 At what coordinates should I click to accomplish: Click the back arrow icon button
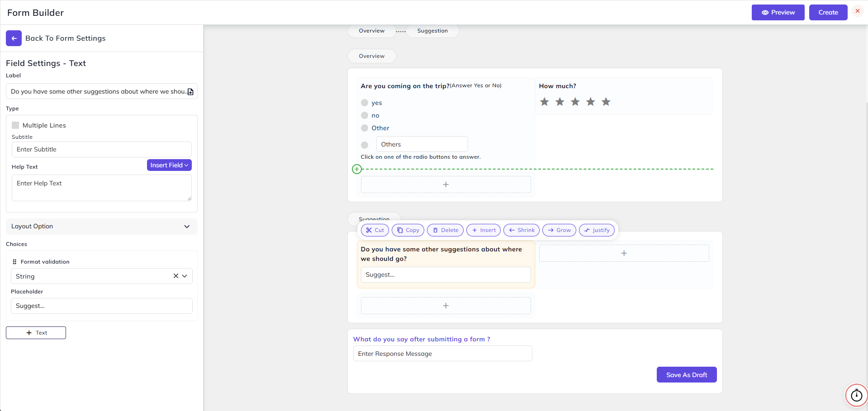click(14, 38)
